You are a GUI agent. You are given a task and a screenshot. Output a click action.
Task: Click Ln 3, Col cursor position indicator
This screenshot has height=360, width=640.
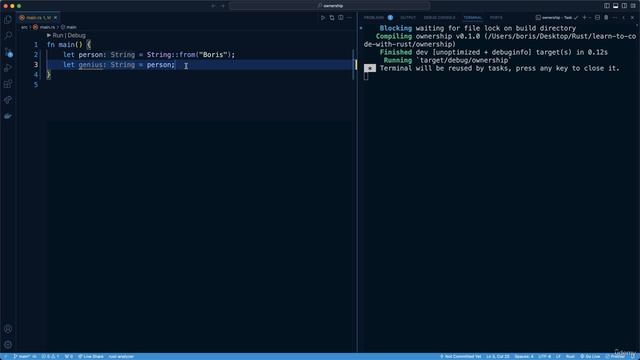498,356
